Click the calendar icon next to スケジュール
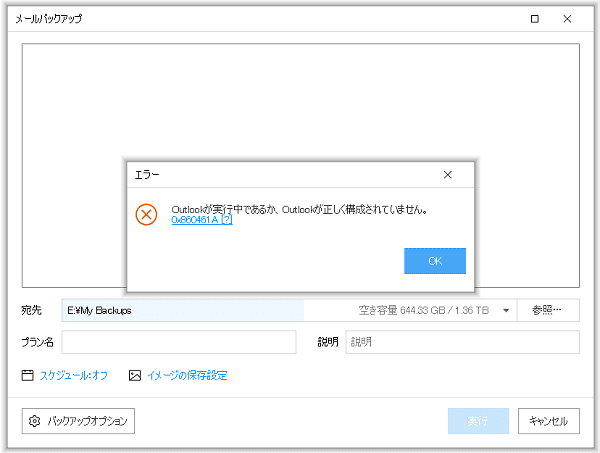This screenshot has width=600, height=453. click(28, 376)
